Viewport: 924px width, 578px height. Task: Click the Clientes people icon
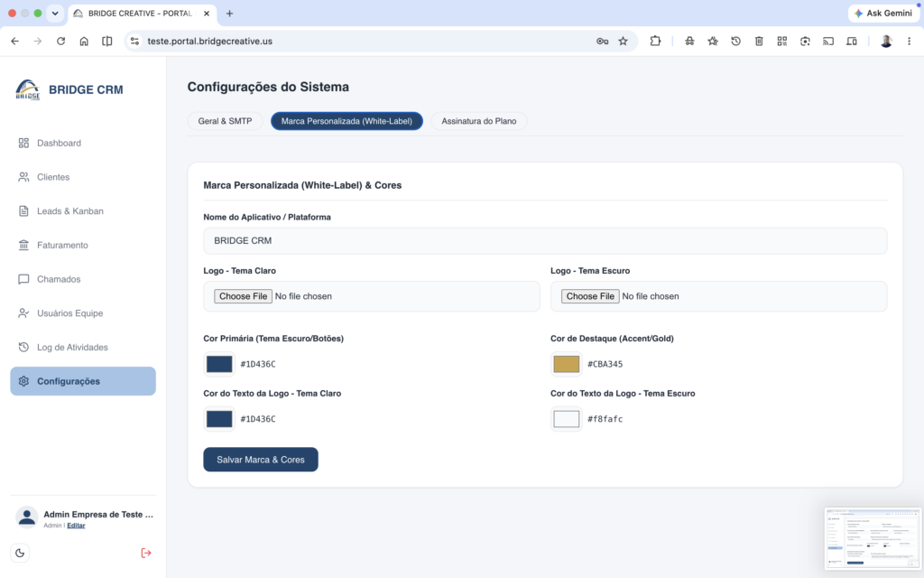[x=23, y=177]
